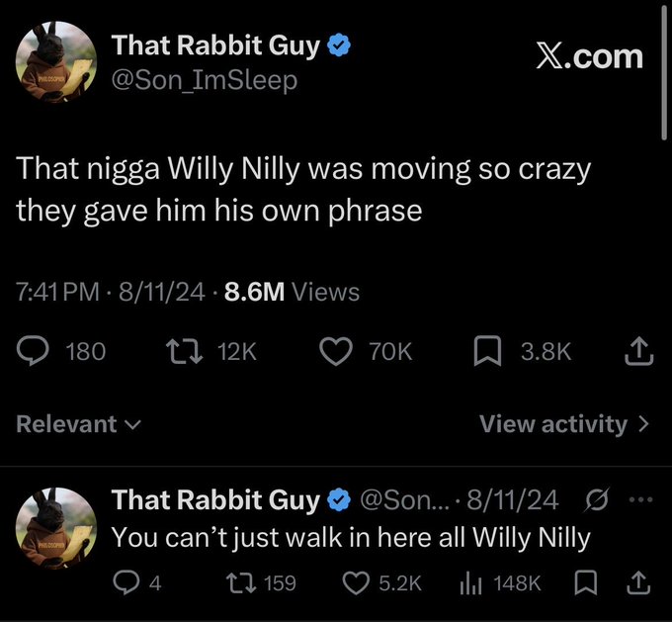Like the main tweet with 70K likes

tap(337, 350)
